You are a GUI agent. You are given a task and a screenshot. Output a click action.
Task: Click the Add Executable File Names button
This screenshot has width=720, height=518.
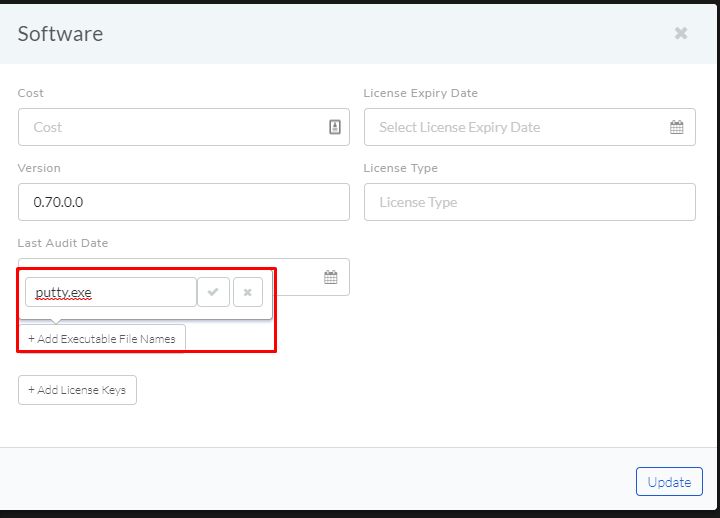click(102, 339)
